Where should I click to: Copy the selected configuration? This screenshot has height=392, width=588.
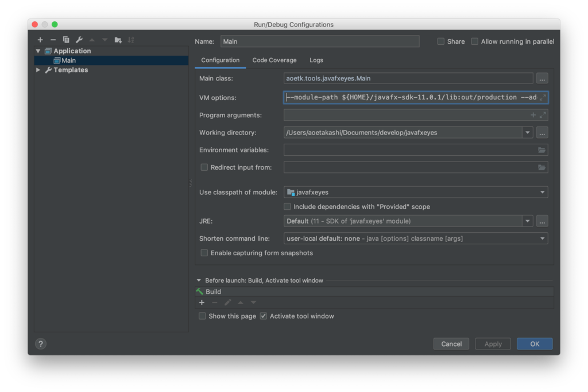pos(66,40)
